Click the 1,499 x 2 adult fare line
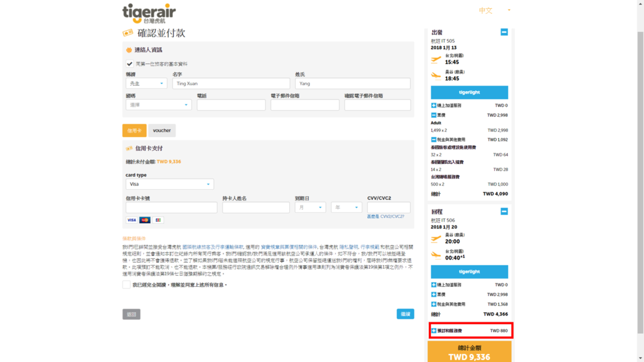Image resolution: width=644 pixels, height=362 pixels. pos(469,131)
